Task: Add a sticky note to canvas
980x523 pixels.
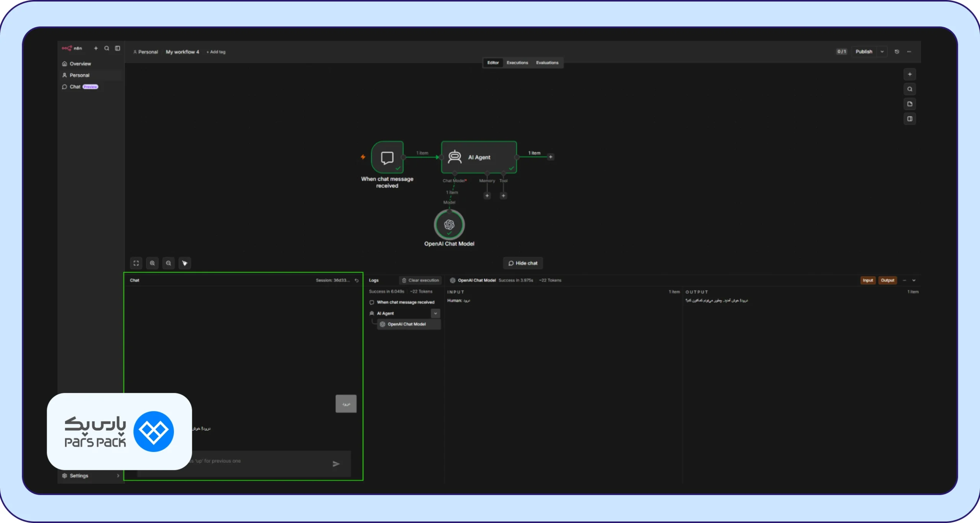Action: [x=910, y=104]
